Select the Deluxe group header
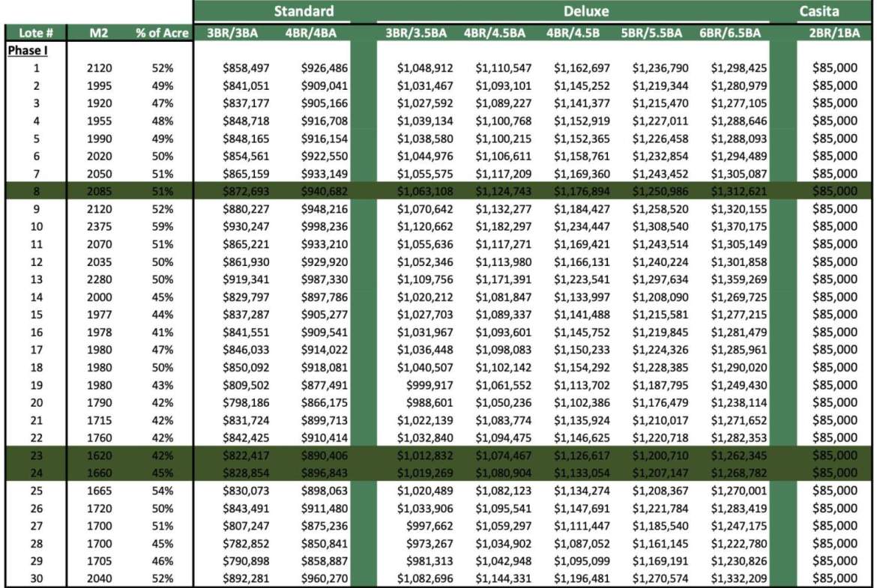The width and height of the screenshot is (877, 588). click(585, 11)
